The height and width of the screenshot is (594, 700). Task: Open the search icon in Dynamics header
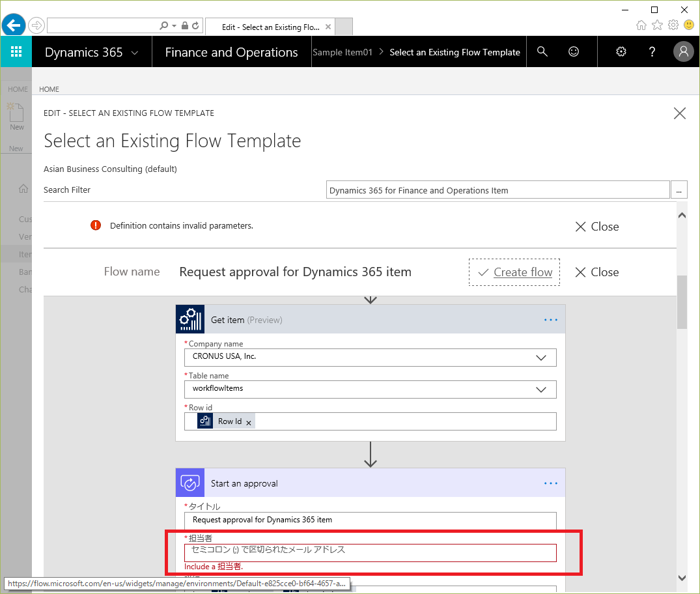542,52
